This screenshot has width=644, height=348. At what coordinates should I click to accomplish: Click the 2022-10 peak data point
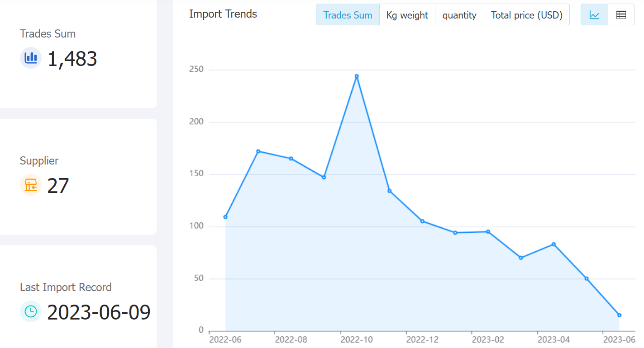(357, 76)
